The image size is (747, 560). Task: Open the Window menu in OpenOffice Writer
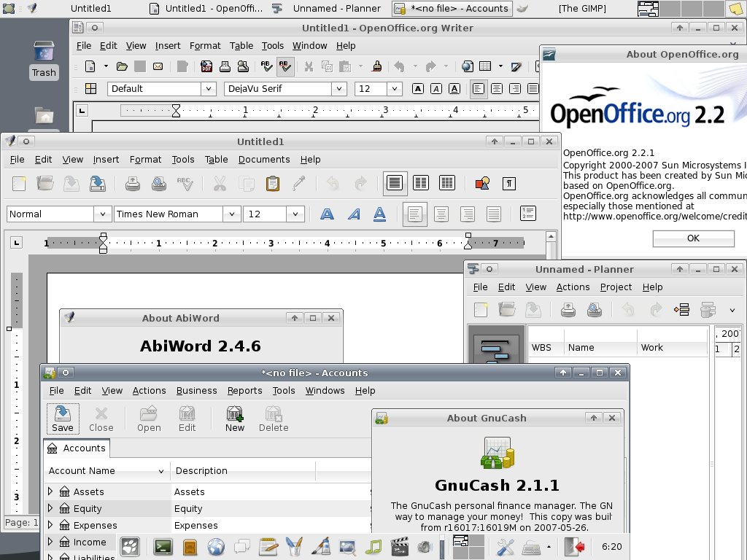pyautogui.click(x=309, y=46)
